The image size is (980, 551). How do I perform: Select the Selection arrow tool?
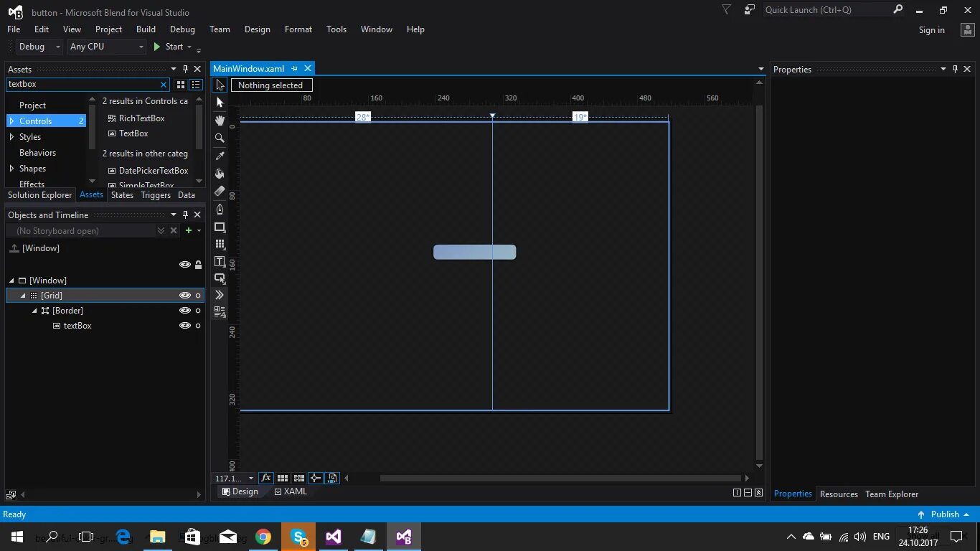[x=220, y=85]
